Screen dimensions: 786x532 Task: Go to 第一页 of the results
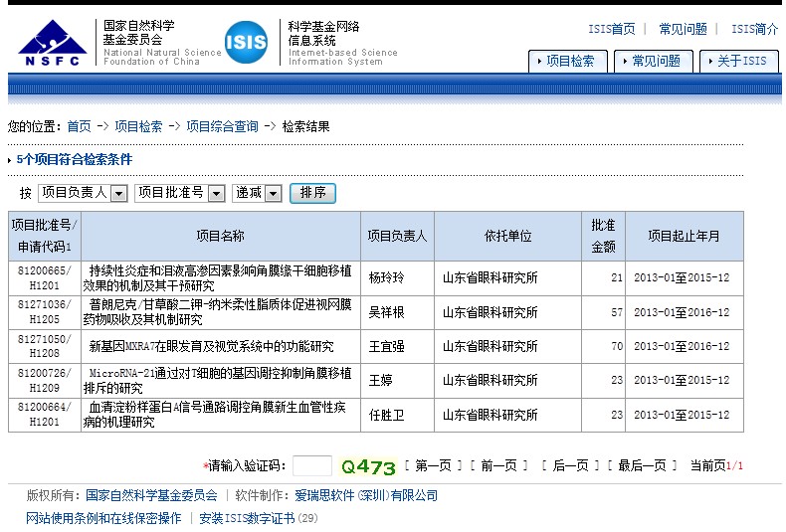click(x=433, y=465)
